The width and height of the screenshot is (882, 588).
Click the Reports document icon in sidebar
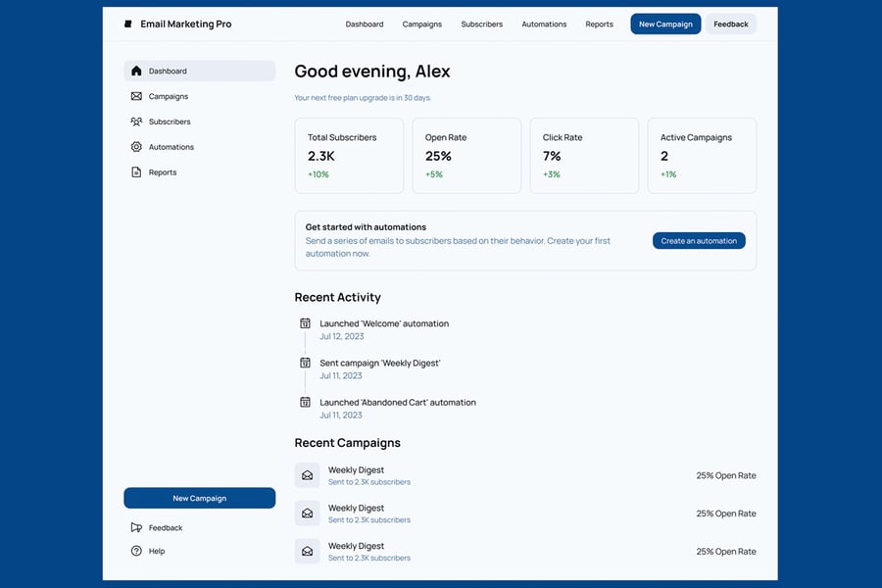point(136,172)
